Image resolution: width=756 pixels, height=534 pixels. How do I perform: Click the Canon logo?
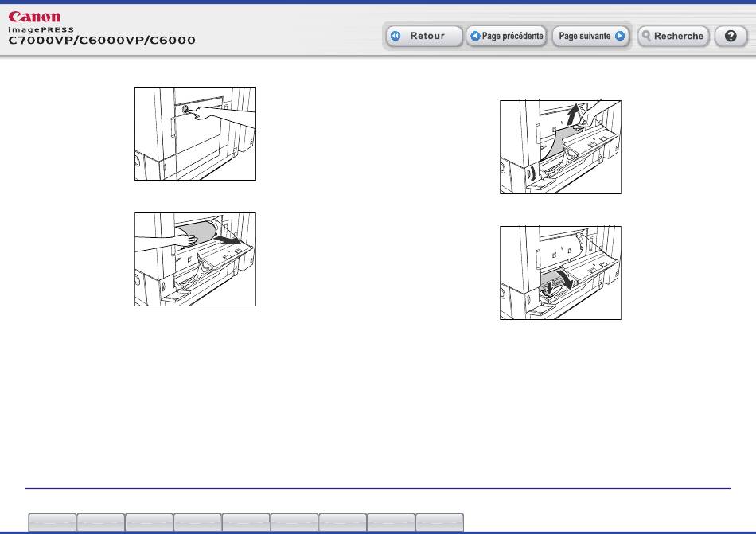[x=34, y=17]
